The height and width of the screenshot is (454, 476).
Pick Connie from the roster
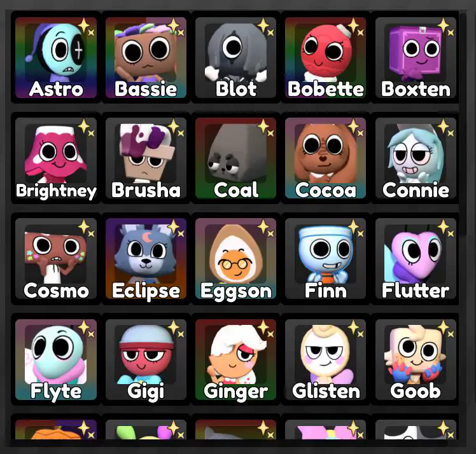click(416, 158)
